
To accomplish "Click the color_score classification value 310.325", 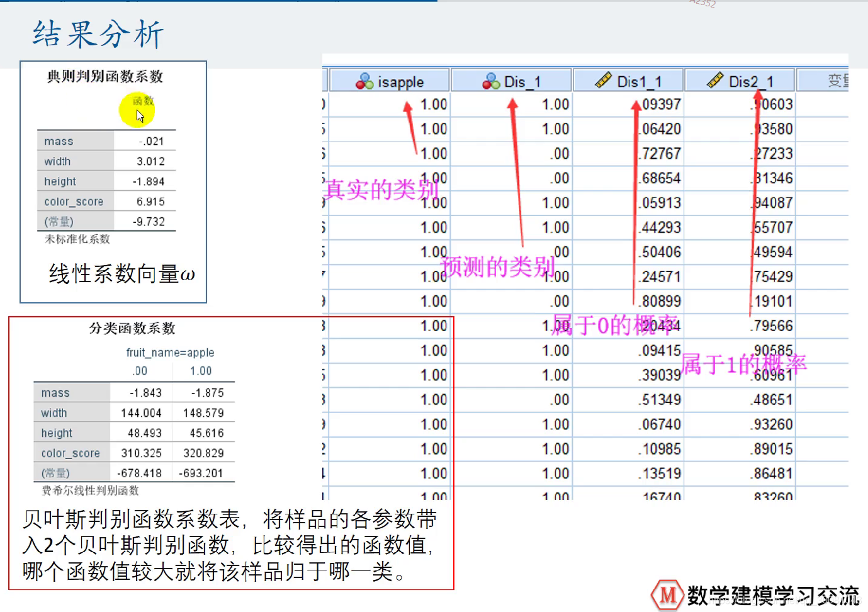I will coord(142,453).
